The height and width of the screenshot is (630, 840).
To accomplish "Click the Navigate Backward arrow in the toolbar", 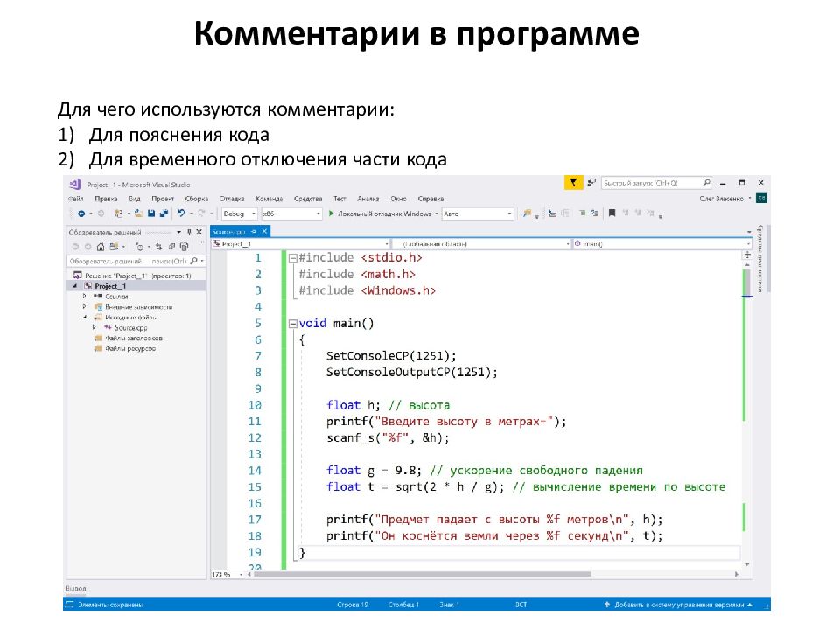I will point(81,213).
